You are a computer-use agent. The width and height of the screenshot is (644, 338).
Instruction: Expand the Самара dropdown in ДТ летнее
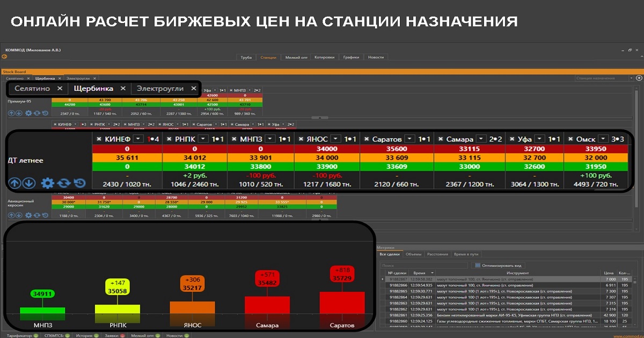click(x=481, y=139)
